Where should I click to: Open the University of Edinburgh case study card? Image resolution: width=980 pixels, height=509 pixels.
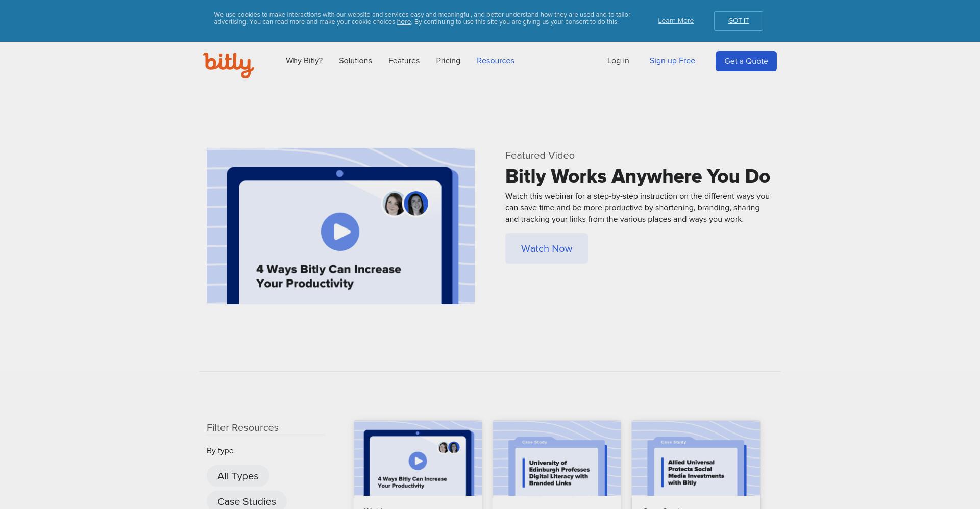(x=557, y=458)
